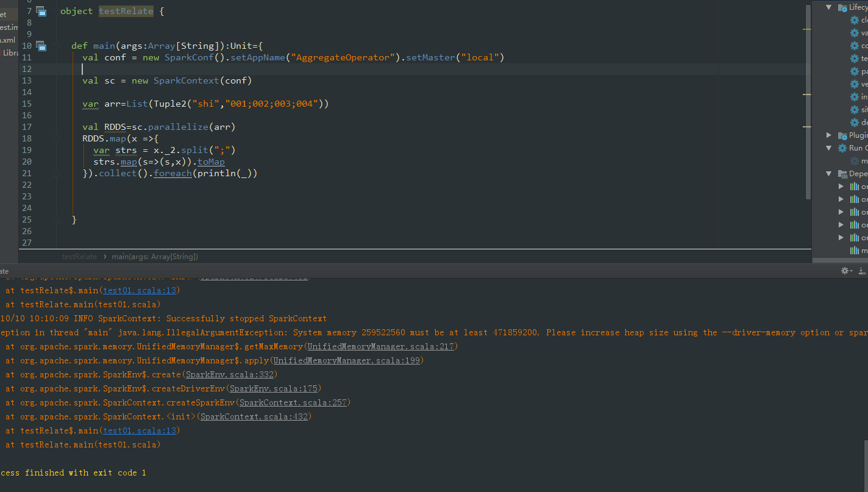Click the gear icon of lifecycle goal 'in'
The height and width of the screenshot is (492, 868).
click(x=855, y=97)
